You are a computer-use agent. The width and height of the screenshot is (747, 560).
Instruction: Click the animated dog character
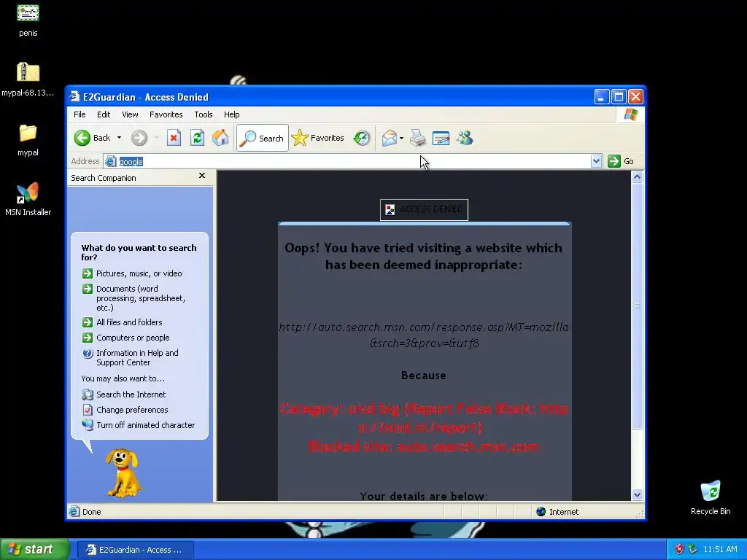pyautogui.click(x=124, y=472)
